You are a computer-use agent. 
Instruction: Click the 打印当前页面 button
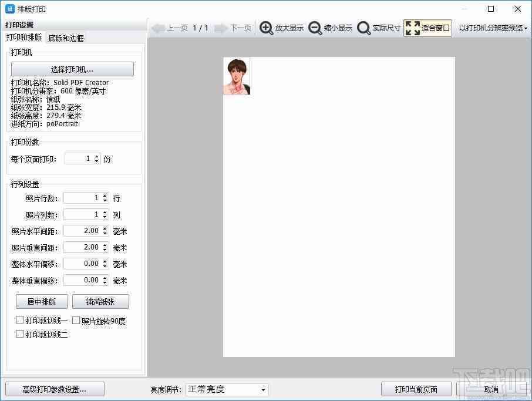click(x=416, y=389)
